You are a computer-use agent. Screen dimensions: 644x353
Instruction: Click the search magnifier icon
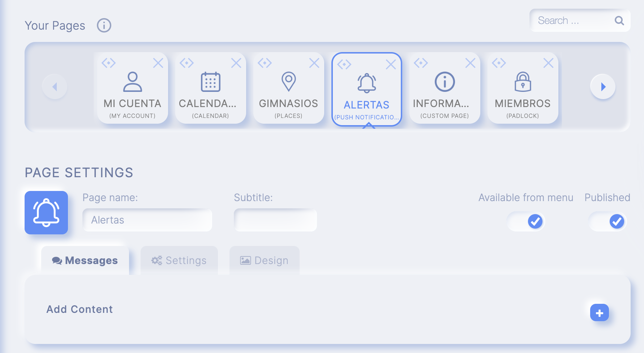point(619,21)
